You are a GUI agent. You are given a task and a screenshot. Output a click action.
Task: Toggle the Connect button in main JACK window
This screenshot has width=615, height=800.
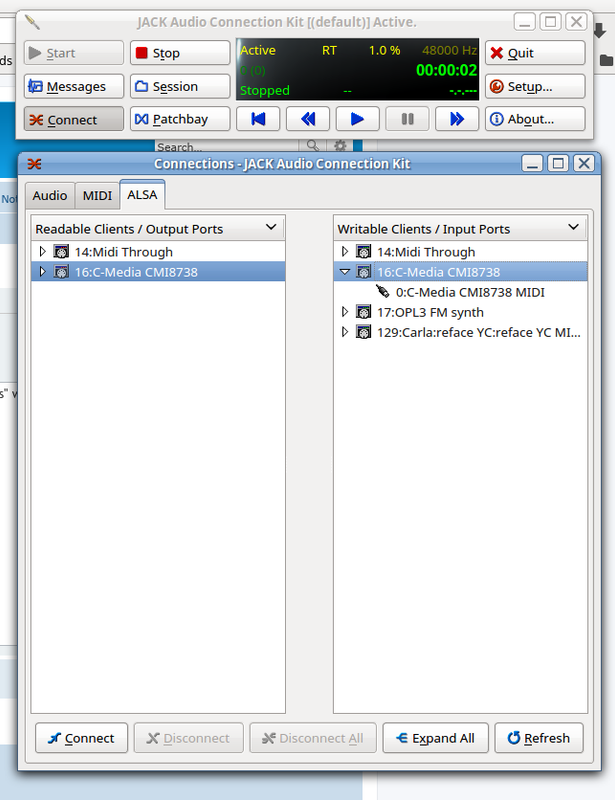point(73,119)
